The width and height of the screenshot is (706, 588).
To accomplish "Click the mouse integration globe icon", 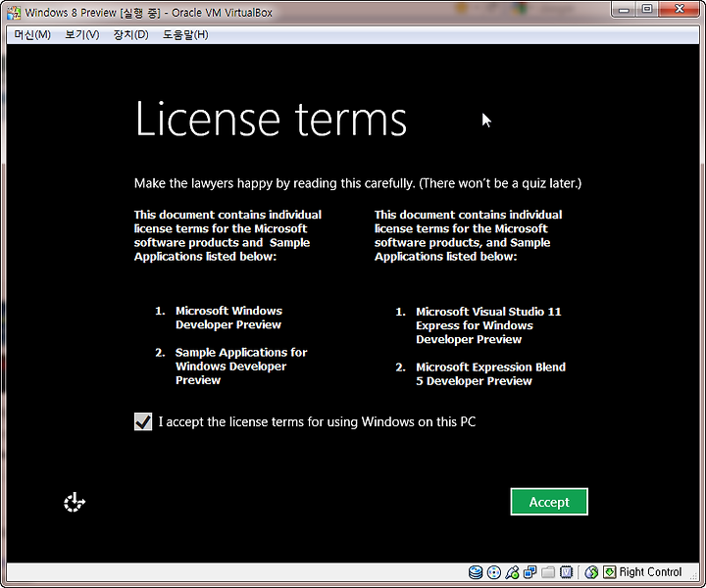I will coord(591,571).
